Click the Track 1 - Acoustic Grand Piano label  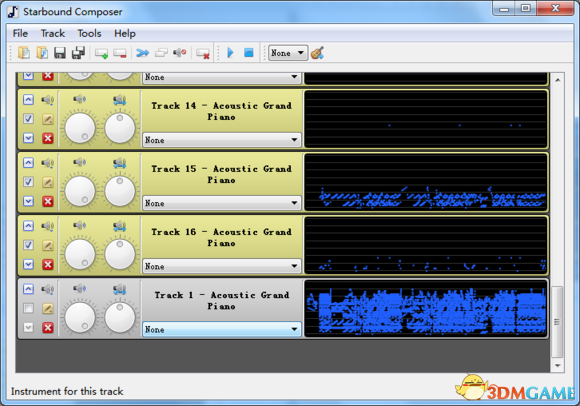click(221, 301)
